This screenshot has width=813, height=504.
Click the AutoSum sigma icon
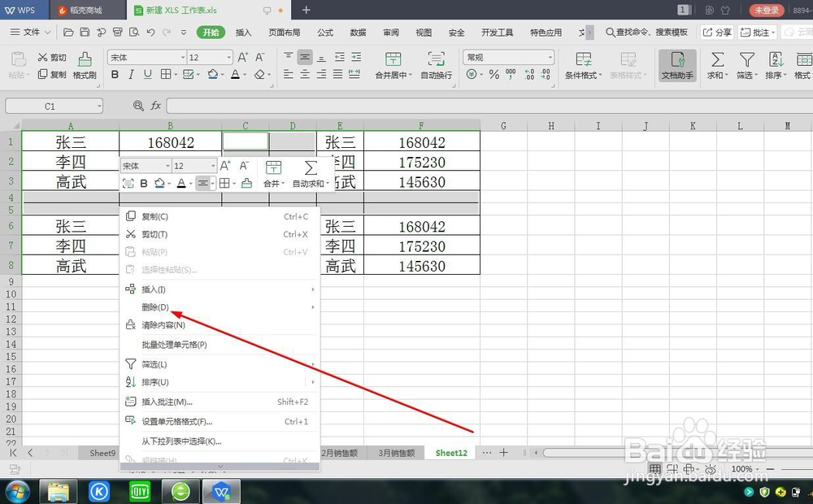(x=716, y=59)
